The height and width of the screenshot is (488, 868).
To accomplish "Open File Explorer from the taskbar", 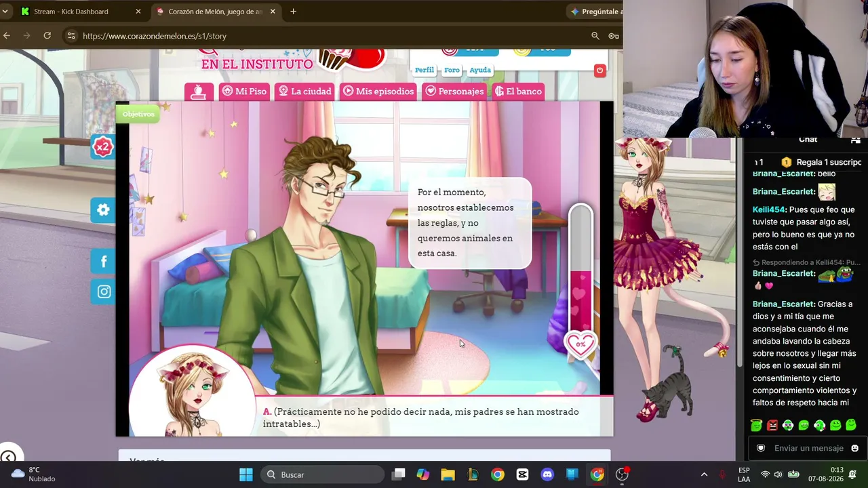I will (x=448, y=474).
